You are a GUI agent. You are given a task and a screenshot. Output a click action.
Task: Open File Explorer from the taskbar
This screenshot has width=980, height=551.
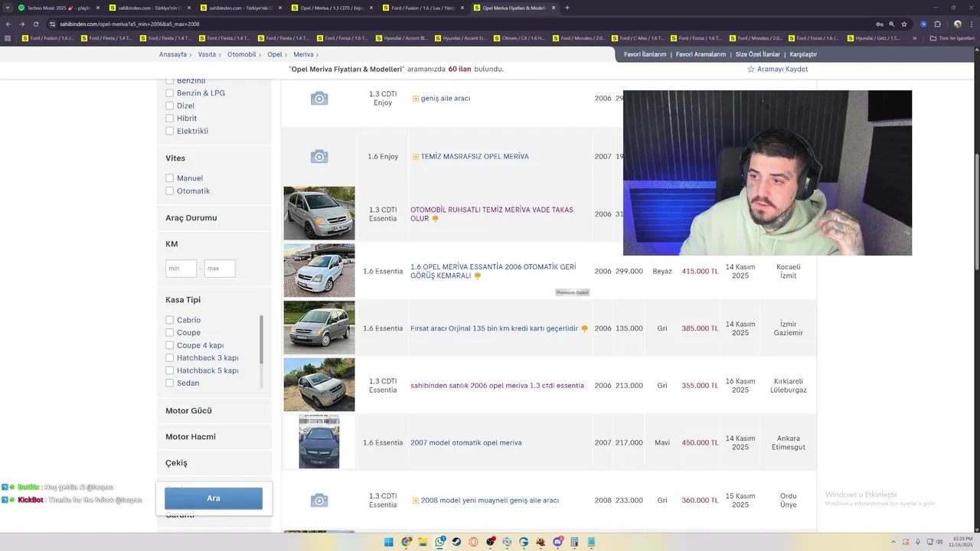pos(423,542)
